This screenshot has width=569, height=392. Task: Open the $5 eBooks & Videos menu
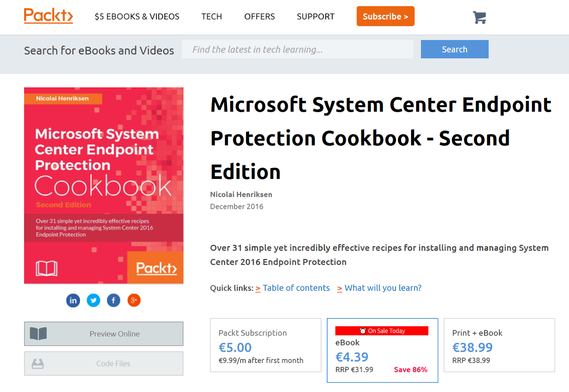(137, 17)
